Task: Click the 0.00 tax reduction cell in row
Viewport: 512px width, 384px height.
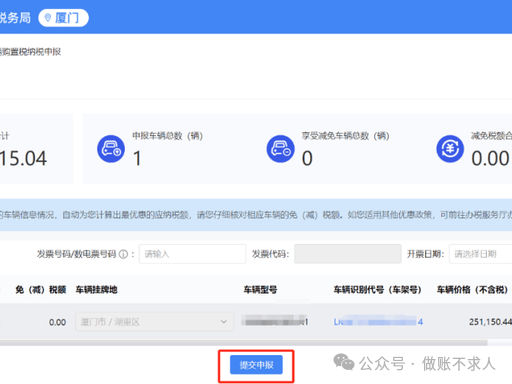Action: click(57, 322)
